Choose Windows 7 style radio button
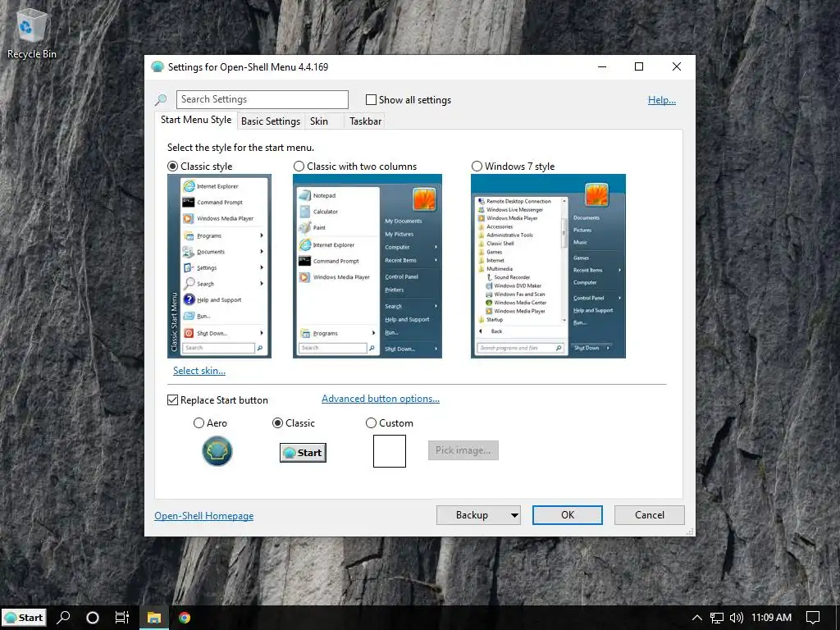Screen dimensions: 840x630 pyautogui.click(x=477, y=166)
